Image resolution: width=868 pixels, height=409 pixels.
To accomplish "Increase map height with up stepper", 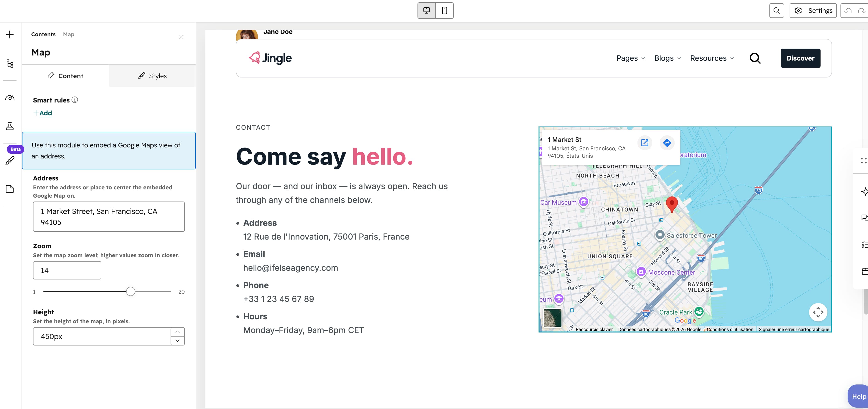I will tap(178, 332).
